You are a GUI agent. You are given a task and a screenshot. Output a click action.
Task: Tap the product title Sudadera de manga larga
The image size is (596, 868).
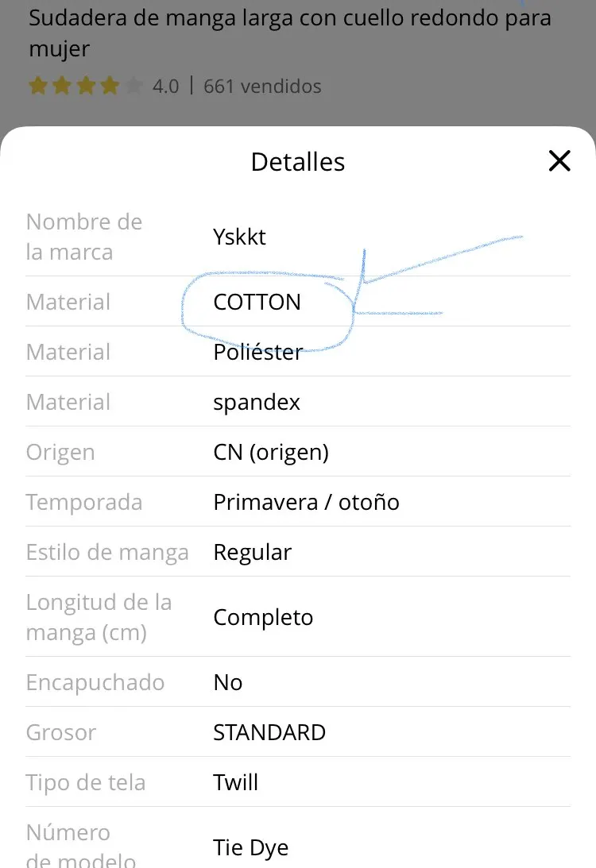(x=290, y=33)
